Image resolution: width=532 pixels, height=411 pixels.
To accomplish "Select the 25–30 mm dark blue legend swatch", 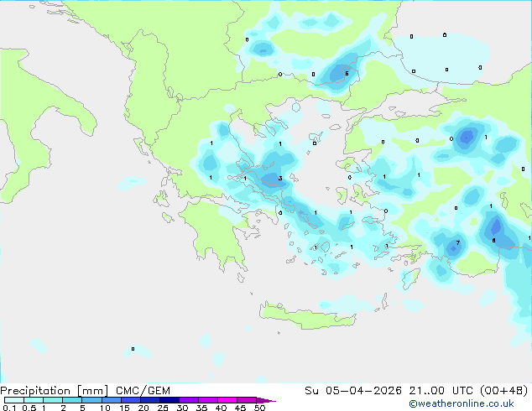I will [169, 400].
